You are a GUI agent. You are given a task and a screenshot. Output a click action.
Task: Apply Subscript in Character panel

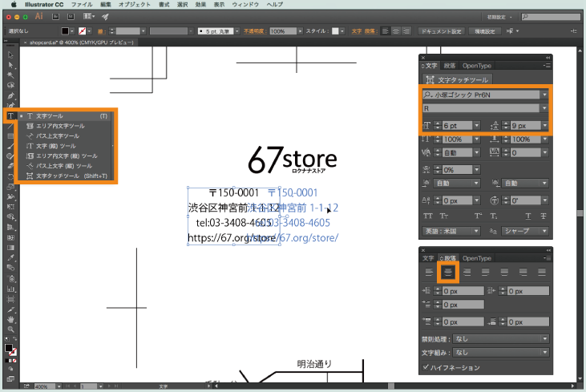(x=494, y=216)
